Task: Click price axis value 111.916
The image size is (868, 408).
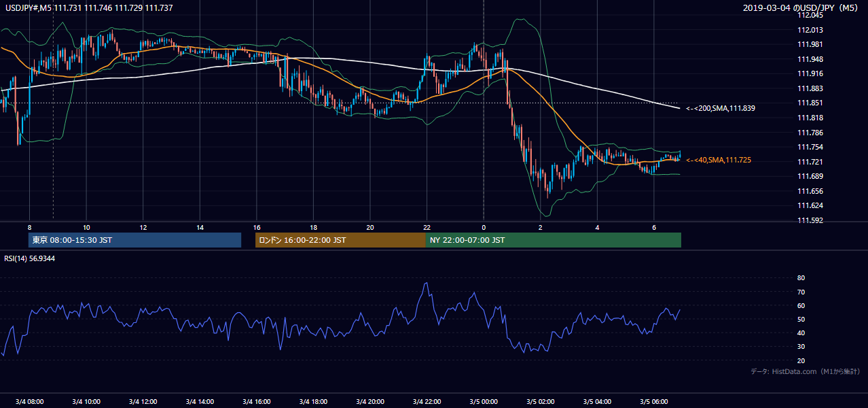Action: click(x=811, y=74)
